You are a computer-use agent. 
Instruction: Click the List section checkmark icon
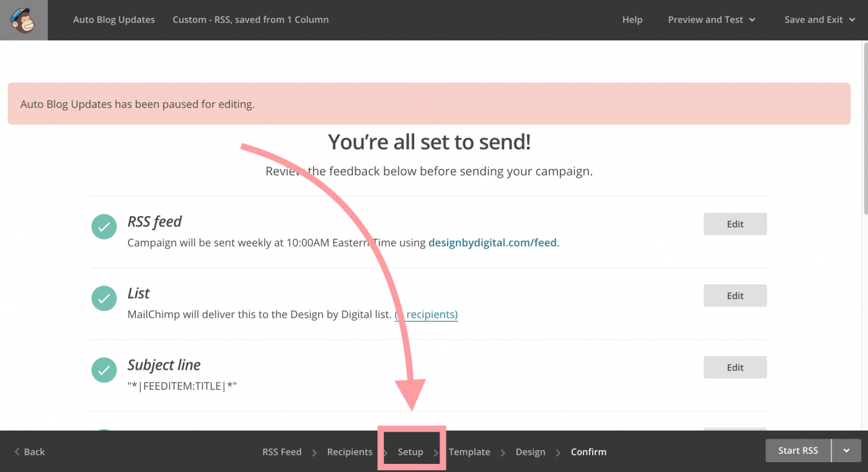click(104, 298)
